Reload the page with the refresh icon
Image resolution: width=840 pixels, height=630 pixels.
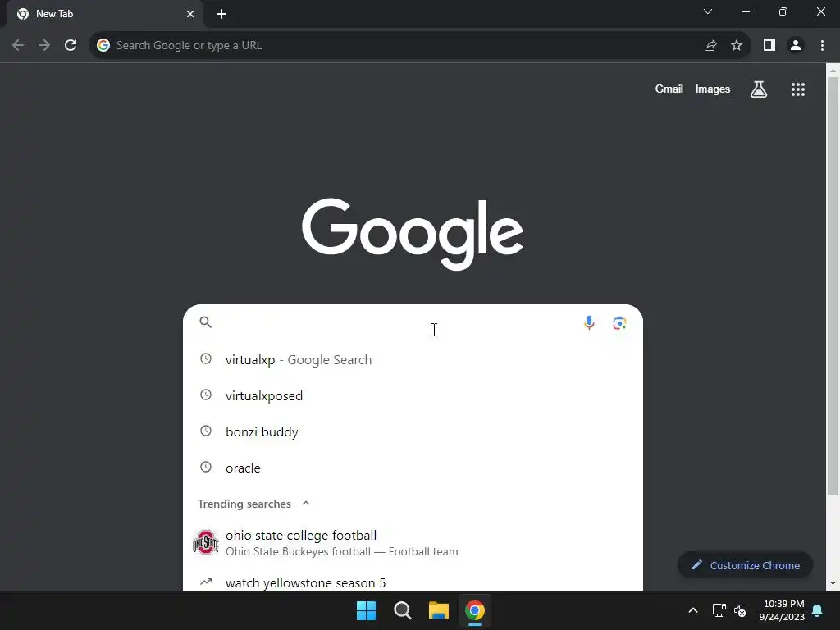[71, 45]
